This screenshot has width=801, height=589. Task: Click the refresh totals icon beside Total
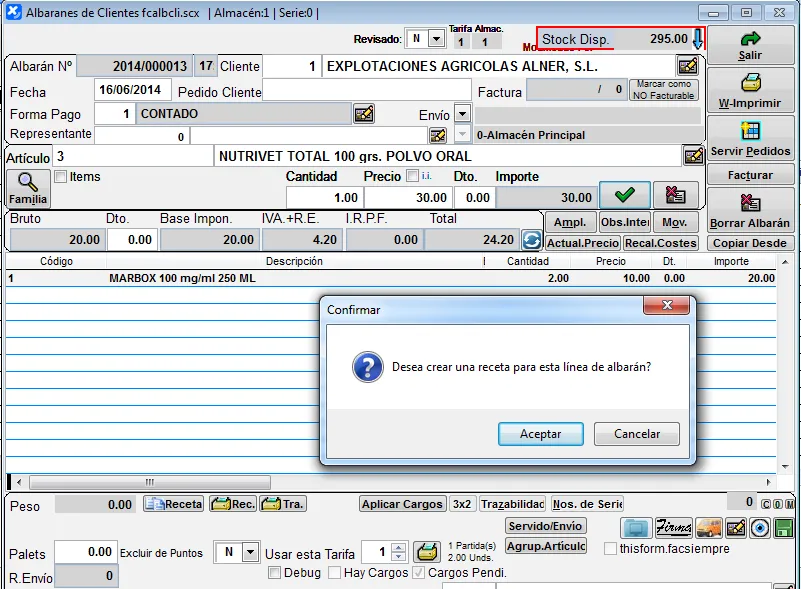pos(532,240)
